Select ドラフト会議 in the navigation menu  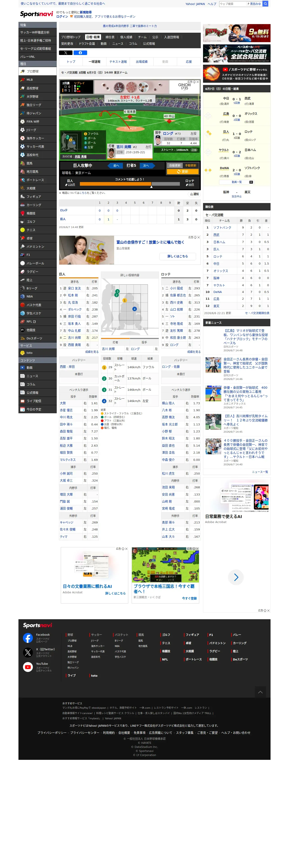tap(87, 44)
